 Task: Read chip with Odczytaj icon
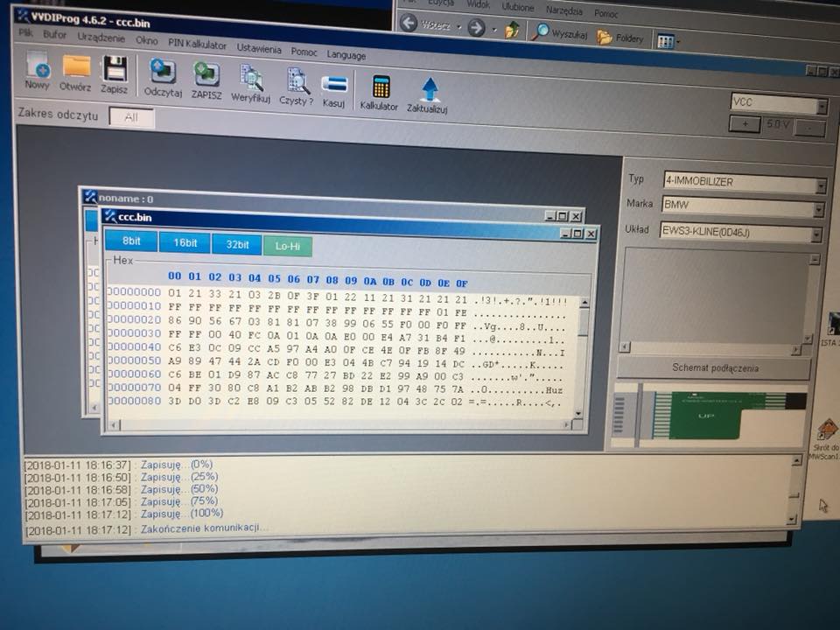click(x=164, y=78)
